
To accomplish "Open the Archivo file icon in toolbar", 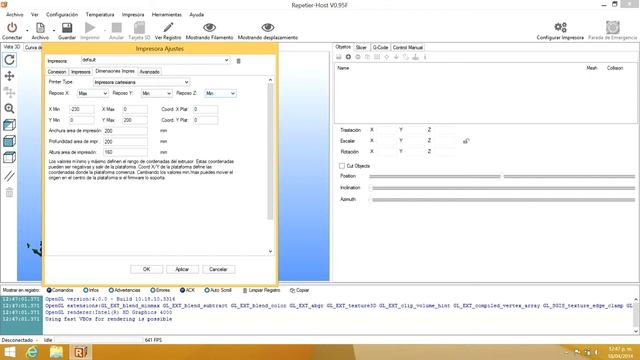I will coord(40,28).
